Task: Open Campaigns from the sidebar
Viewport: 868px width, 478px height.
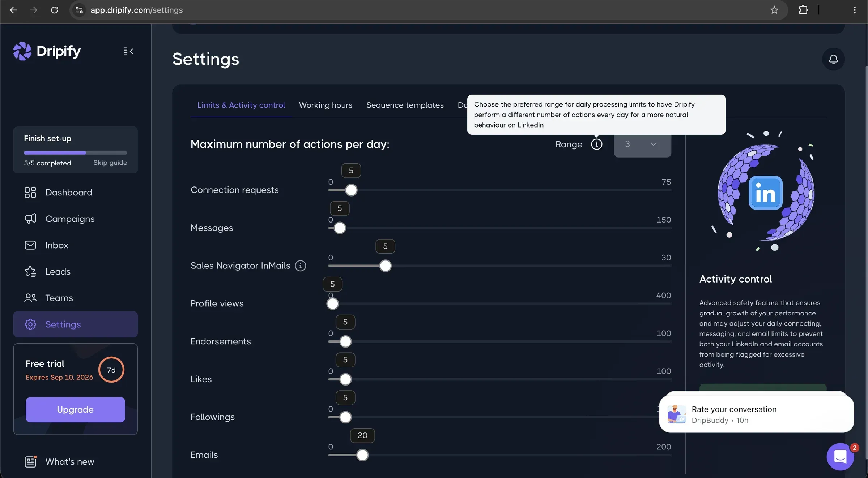Action: (75, 219)
